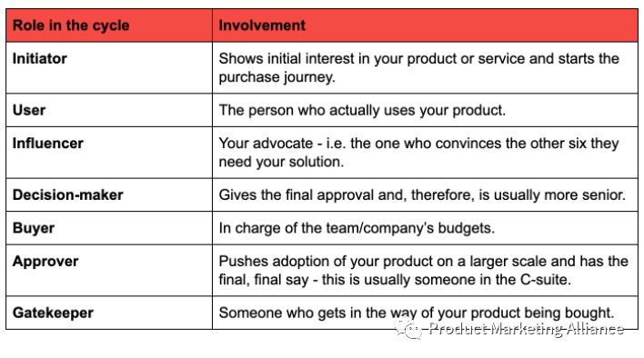This screenshot has width=644, height=358.
Task: Click the 'Pushes adoption of your product' description
Action: coord(425,271)
